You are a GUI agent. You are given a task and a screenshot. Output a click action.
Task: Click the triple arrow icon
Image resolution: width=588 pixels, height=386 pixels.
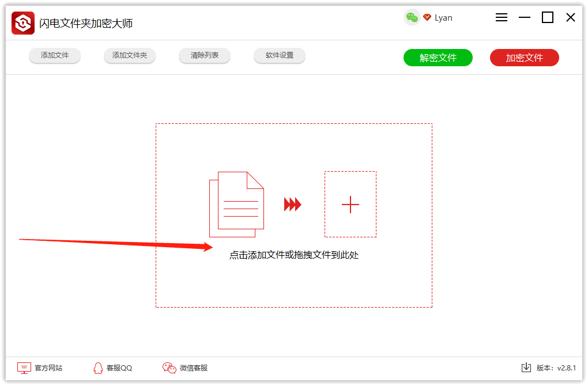292,205
